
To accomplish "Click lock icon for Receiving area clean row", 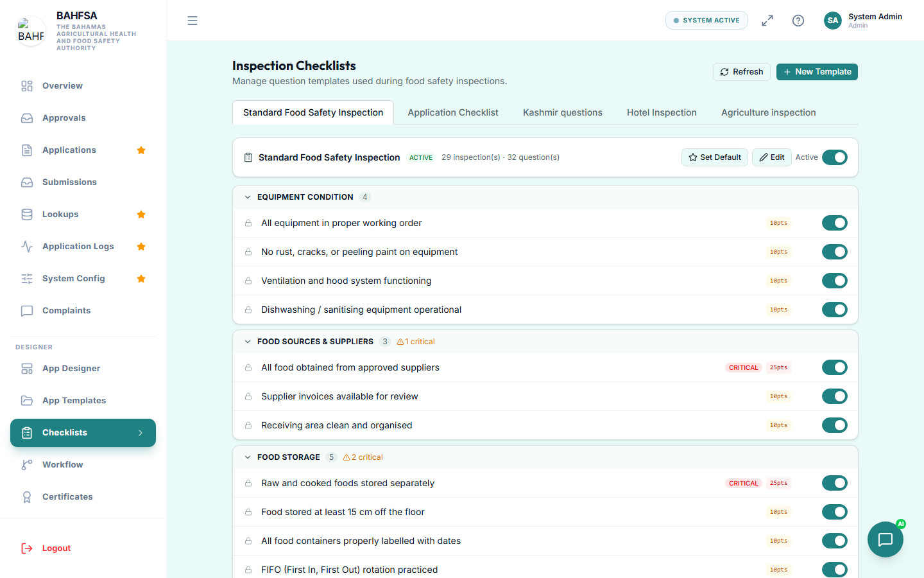I will (248, 425).
